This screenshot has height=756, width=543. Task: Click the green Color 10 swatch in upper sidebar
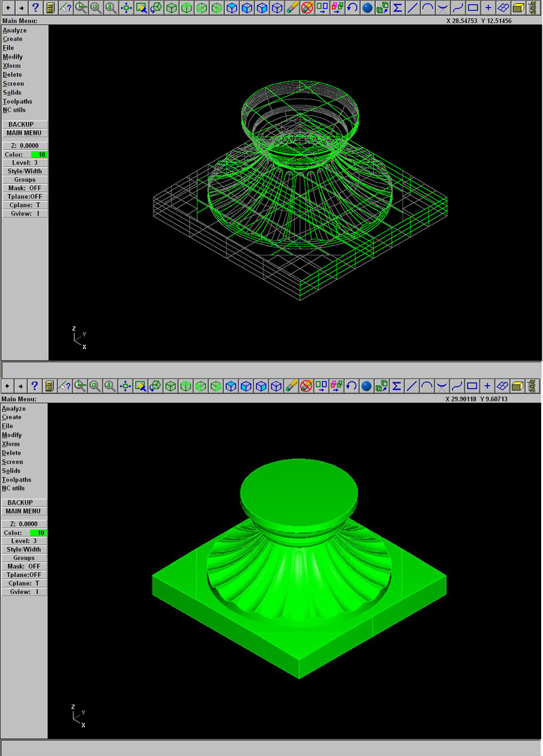[38, 154]
